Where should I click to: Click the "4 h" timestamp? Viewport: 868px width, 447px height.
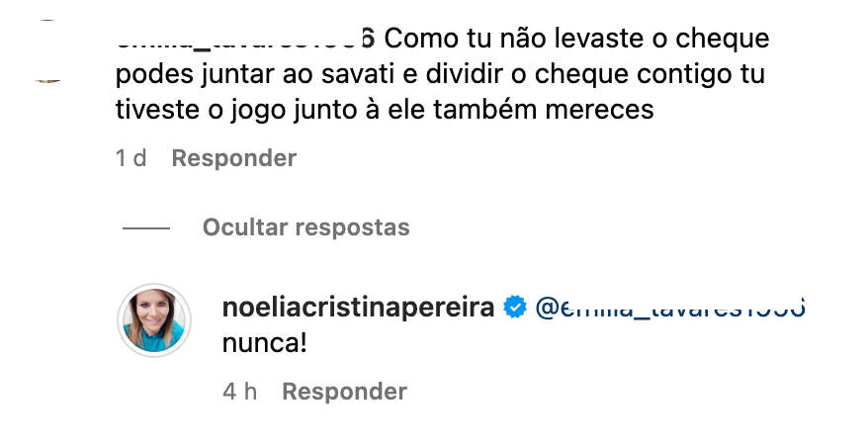pyautogui.click(x=240, y=392)
